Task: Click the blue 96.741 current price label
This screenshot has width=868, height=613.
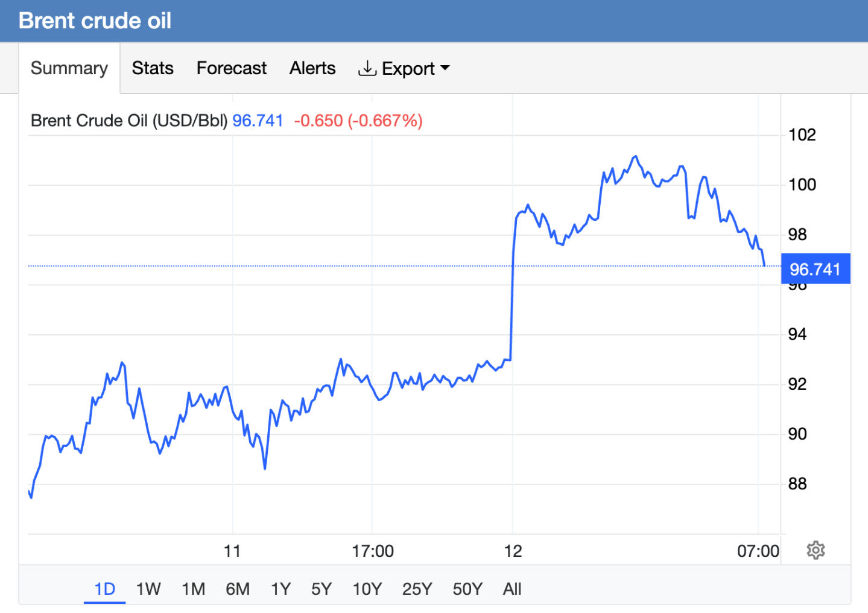Action: click(815, 269)
